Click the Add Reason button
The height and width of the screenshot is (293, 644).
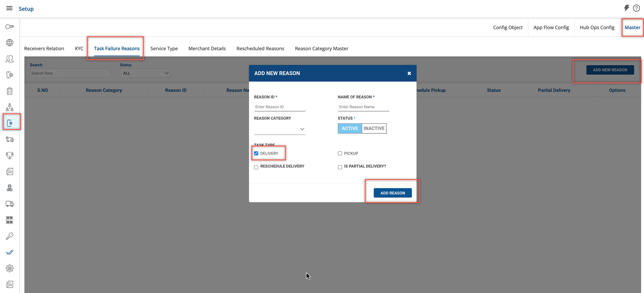[392, 193]
